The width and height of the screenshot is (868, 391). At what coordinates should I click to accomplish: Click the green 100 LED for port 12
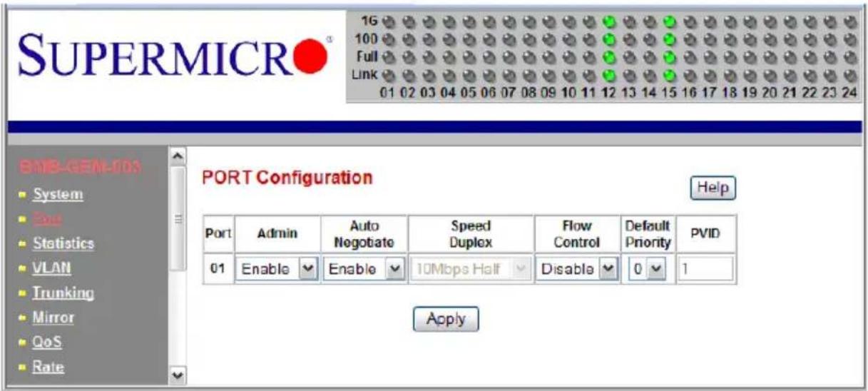(608, 39)
